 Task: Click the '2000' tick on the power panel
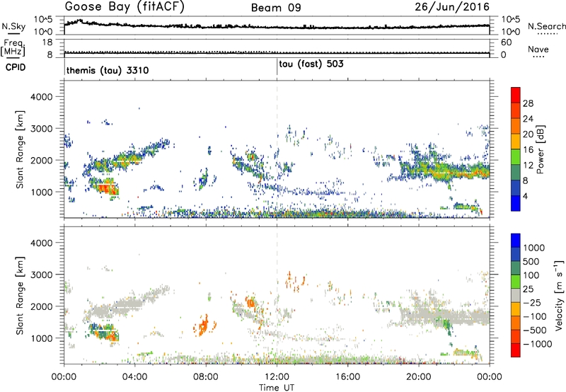[x=41, y=160]
